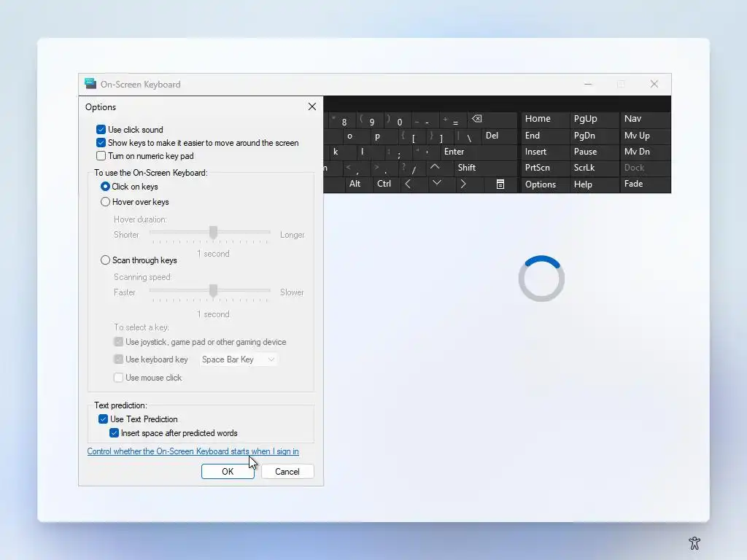Click the Insert key

[544, 152]
